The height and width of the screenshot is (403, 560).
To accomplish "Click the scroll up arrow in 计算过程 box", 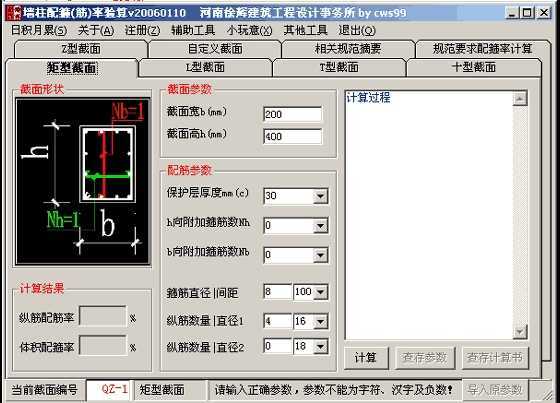I will [520, 99].
